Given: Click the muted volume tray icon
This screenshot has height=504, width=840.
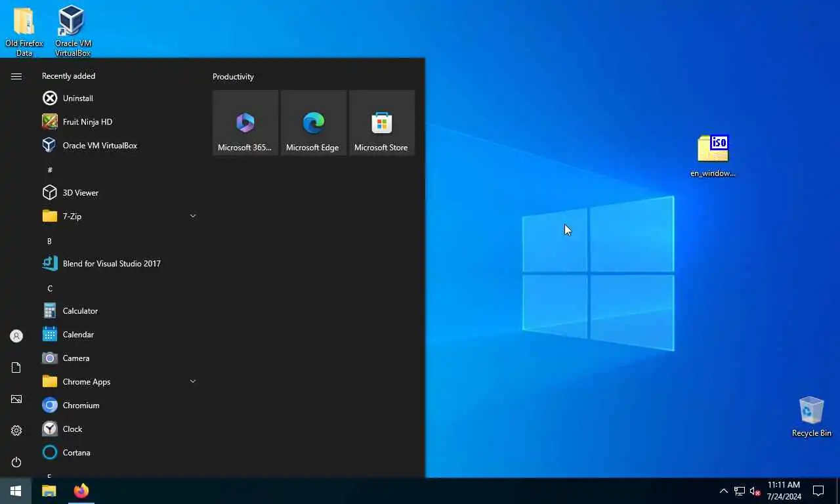Looking at the screenshot, I should [x=755, y=491].
